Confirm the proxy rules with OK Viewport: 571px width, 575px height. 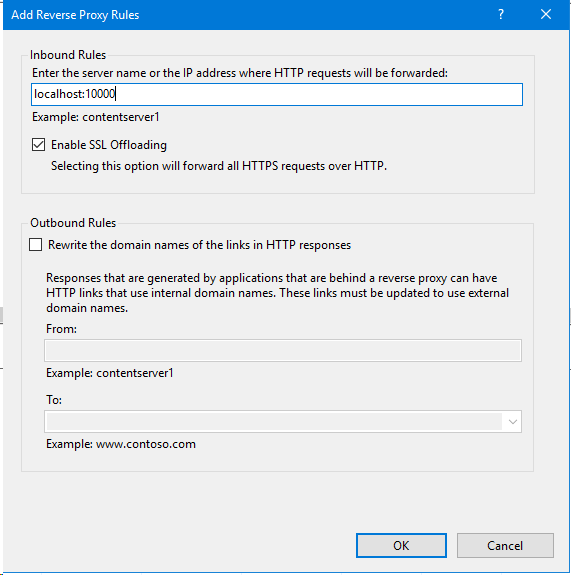pos(401,546)
